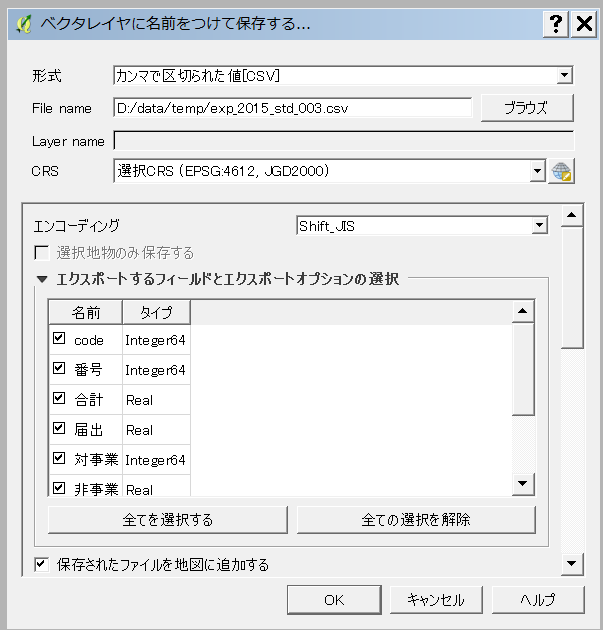The image size is (603, 630).
Task: Open the CRS selector globe icon
Action: (561, 171)
